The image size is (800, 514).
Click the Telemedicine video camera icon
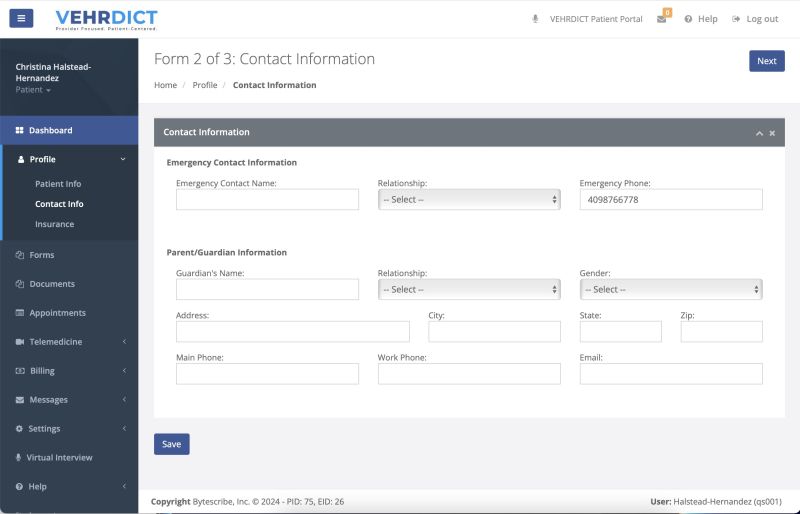coord(20,341)
